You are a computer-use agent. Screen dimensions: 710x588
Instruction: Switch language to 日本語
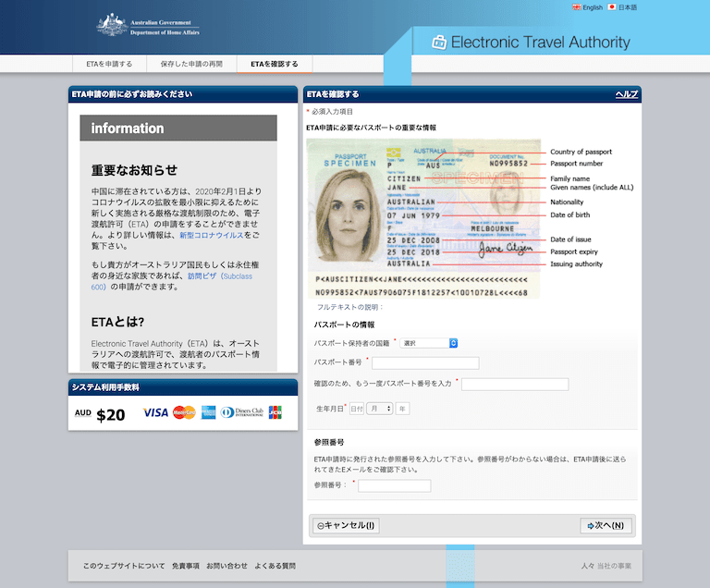point(622,7)
